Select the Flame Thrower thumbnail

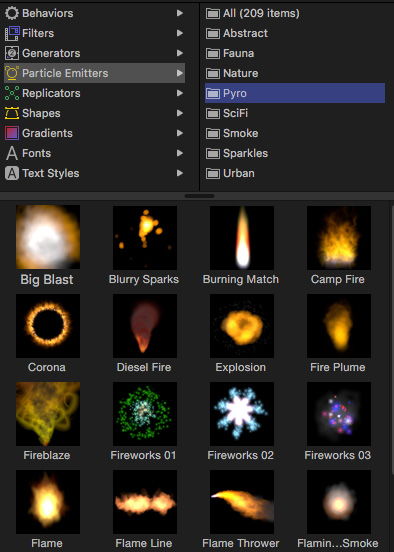[x=242, y=502]
